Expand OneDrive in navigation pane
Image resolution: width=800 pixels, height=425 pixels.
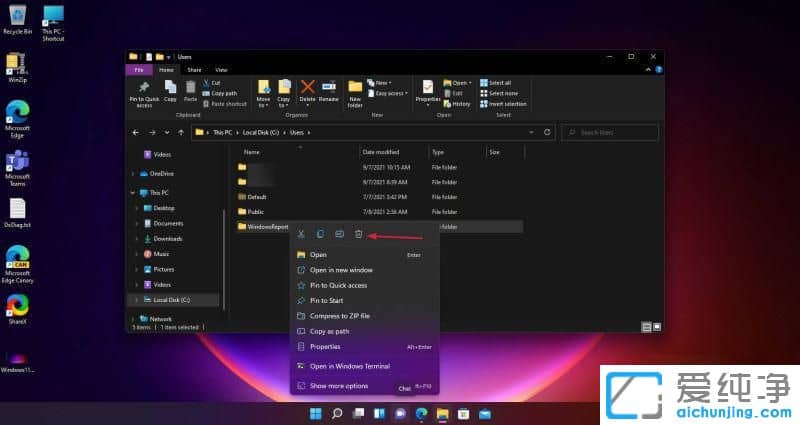click(x=133, y=174)
